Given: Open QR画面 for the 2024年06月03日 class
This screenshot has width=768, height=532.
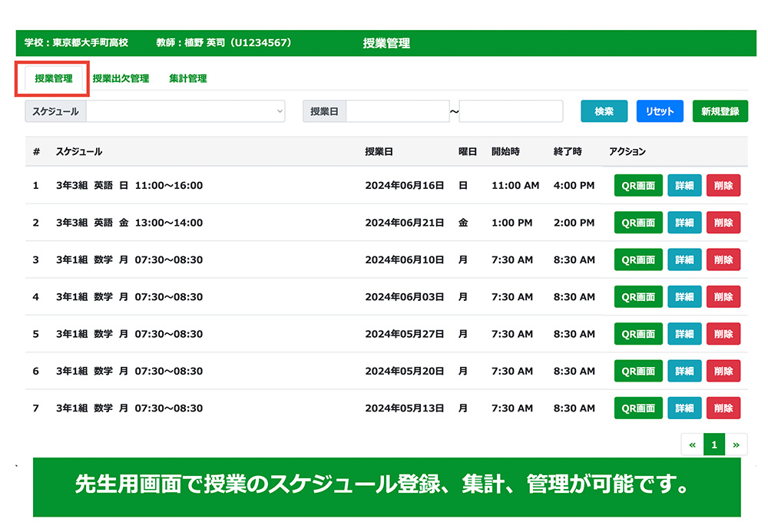Looking at the screenshot, I should point(637,297).
